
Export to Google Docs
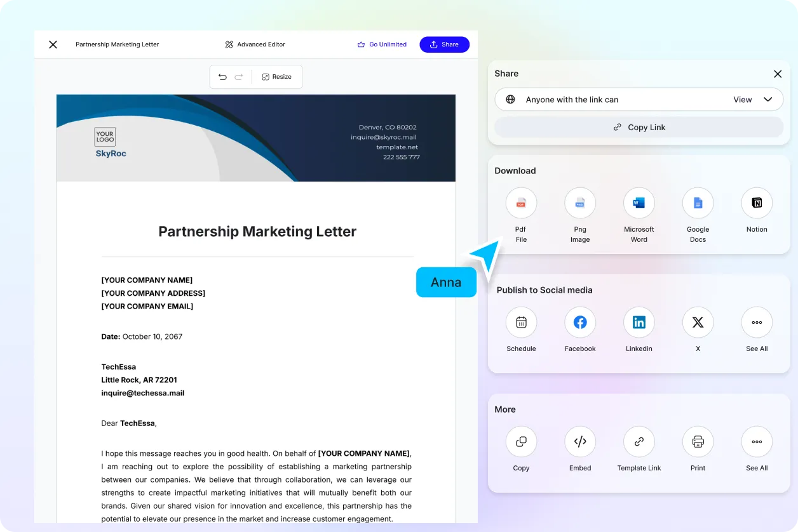coord(698,203)
